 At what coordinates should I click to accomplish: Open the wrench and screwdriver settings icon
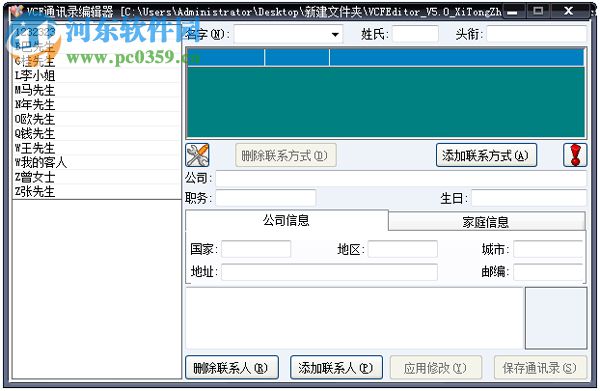click(197, 155)
